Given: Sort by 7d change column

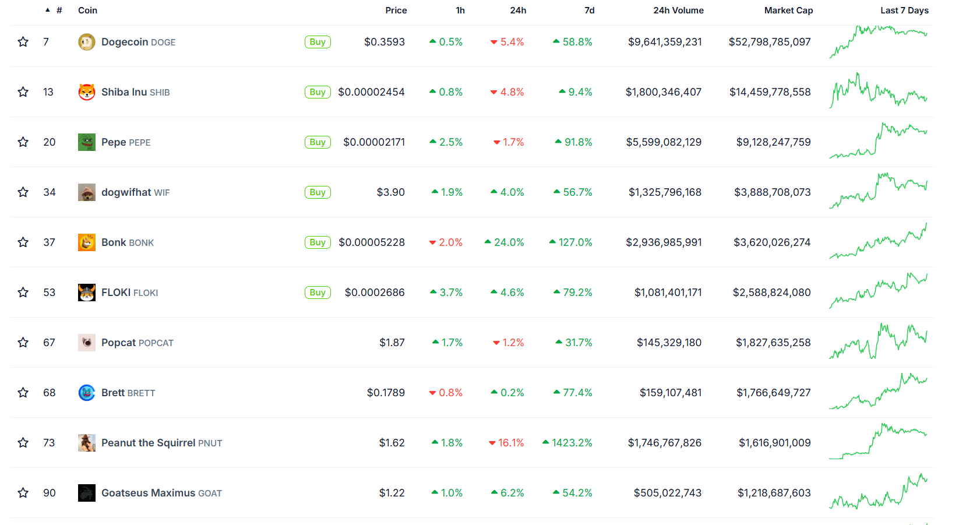Looking at the screenshot, I should point(590,10).
